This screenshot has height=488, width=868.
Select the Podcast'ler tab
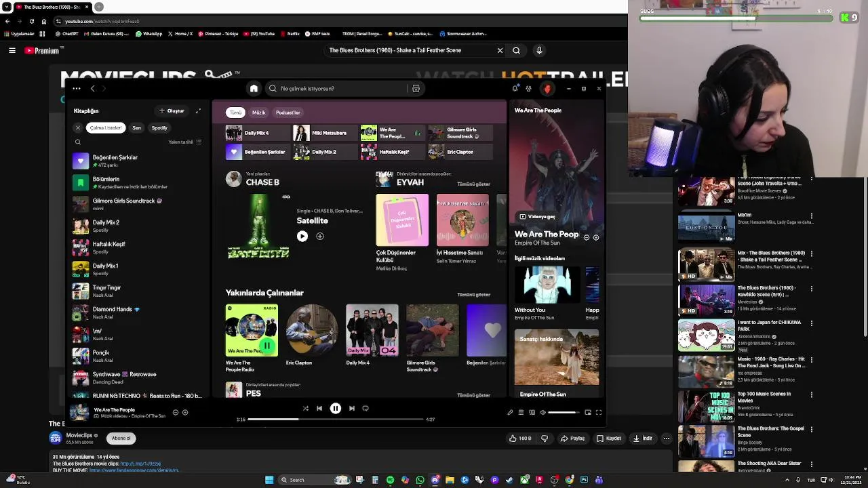[288, 113]
